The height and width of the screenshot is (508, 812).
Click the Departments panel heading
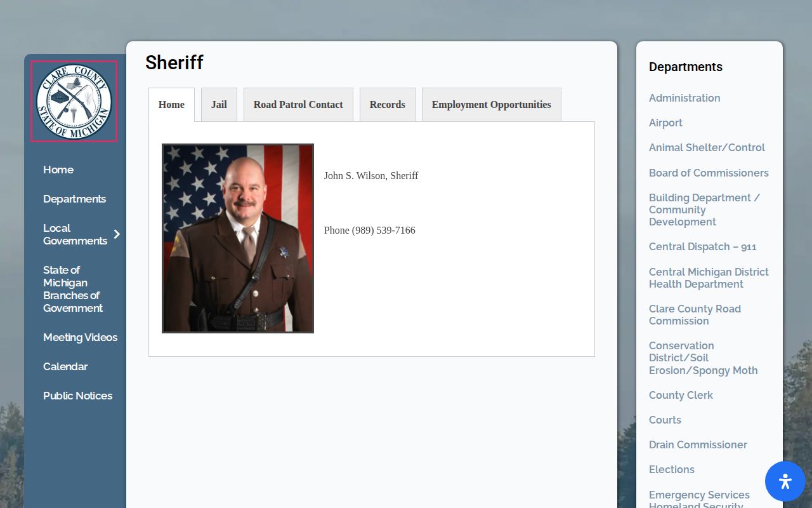click(x=686, y=67)
